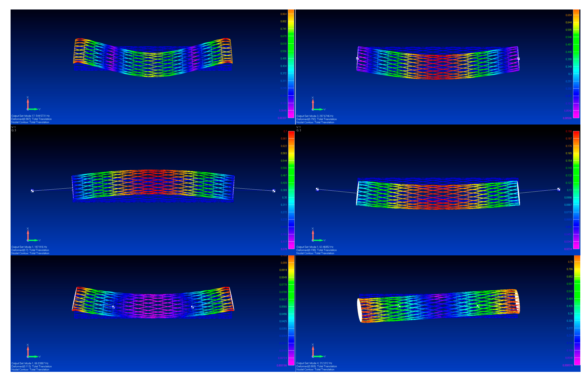
Task: Click the color legend bar in Mode 17 view
Action: click(291, 64)
